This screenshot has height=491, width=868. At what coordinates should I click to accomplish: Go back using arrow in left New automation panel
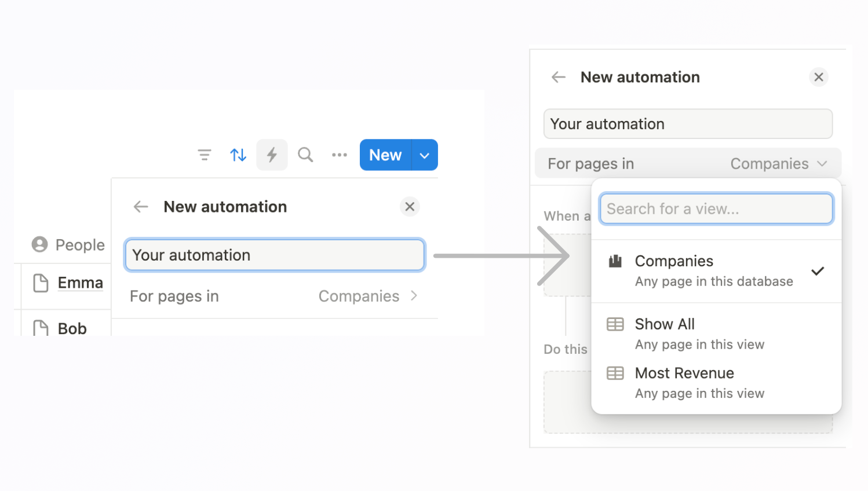coord(141,207)
